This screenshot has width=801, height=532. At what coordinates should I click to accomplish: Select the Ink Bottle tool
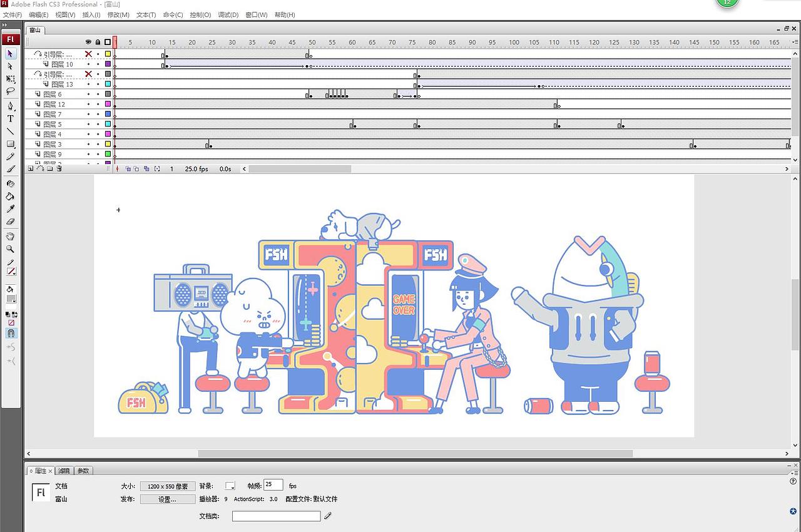point(10,183)
